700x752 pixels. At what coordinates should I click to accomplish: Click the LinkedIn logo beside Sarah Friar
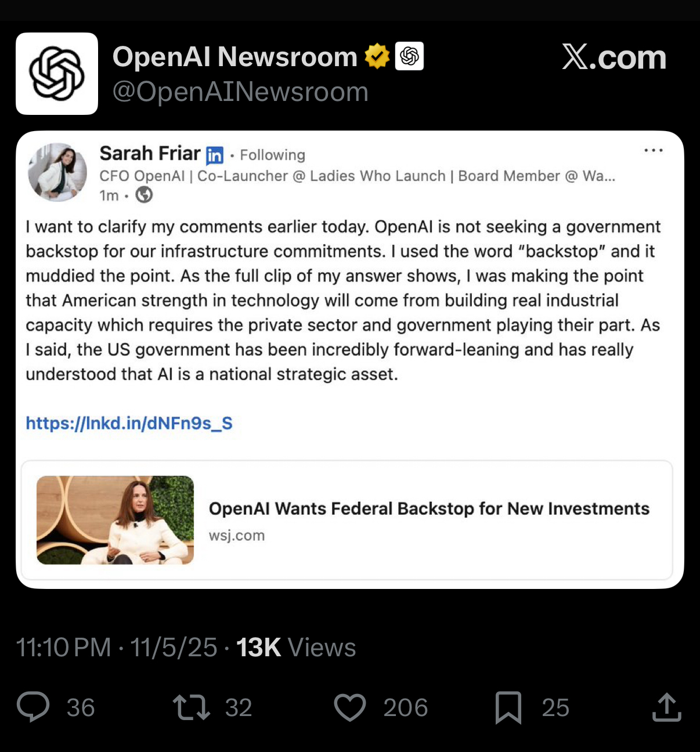tap(215, 155)
